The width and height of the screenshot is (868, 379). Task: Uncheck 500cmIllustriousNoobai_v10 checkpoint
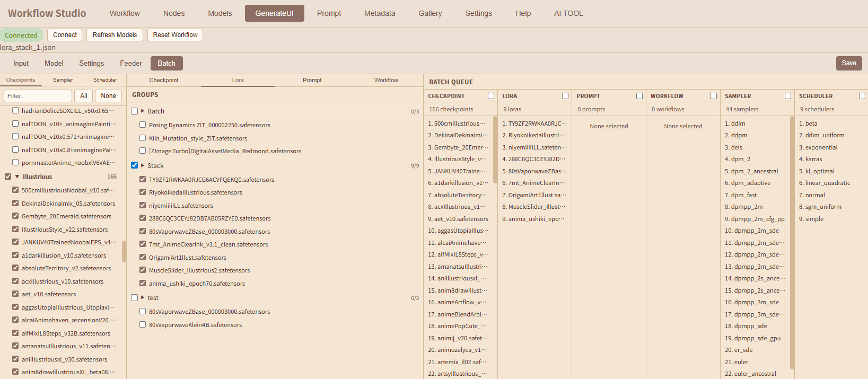(x=15, y=190)
